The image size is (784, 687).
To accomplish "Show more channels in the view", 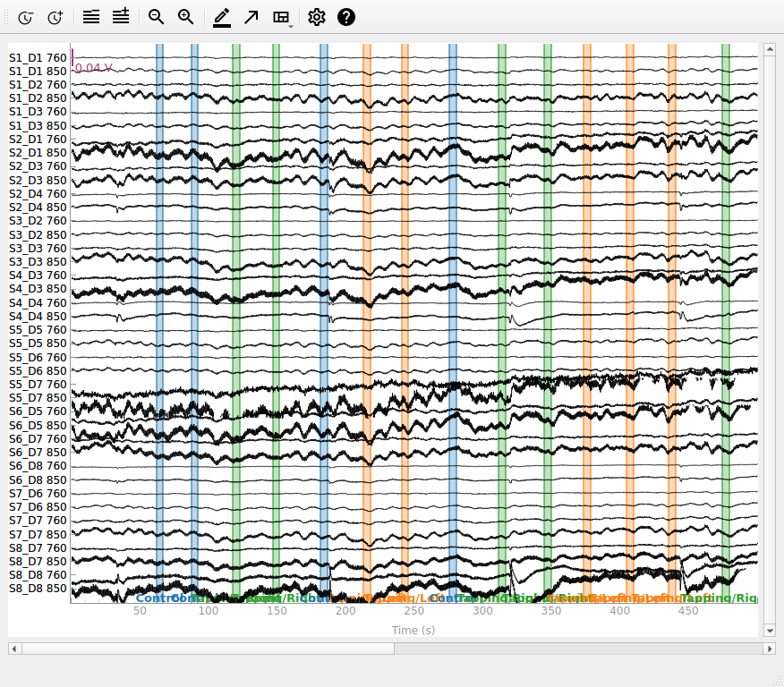I will [x=121, y=18].
